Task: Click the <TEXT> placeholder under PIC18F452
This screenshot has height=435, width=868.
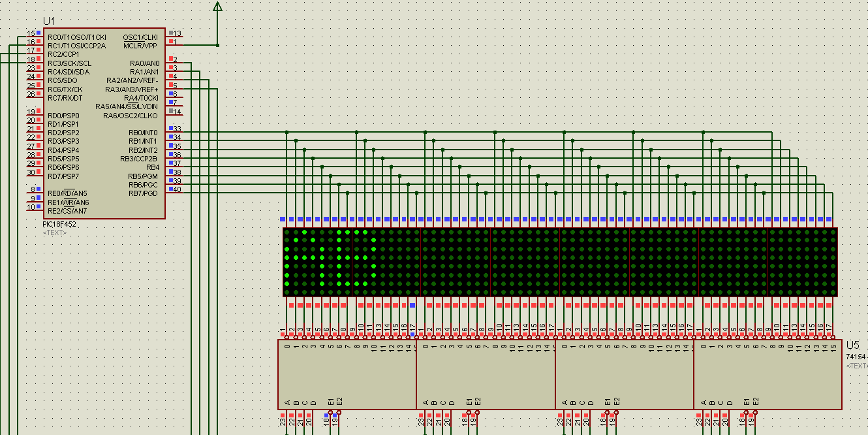Action: (x=55, y=233)
